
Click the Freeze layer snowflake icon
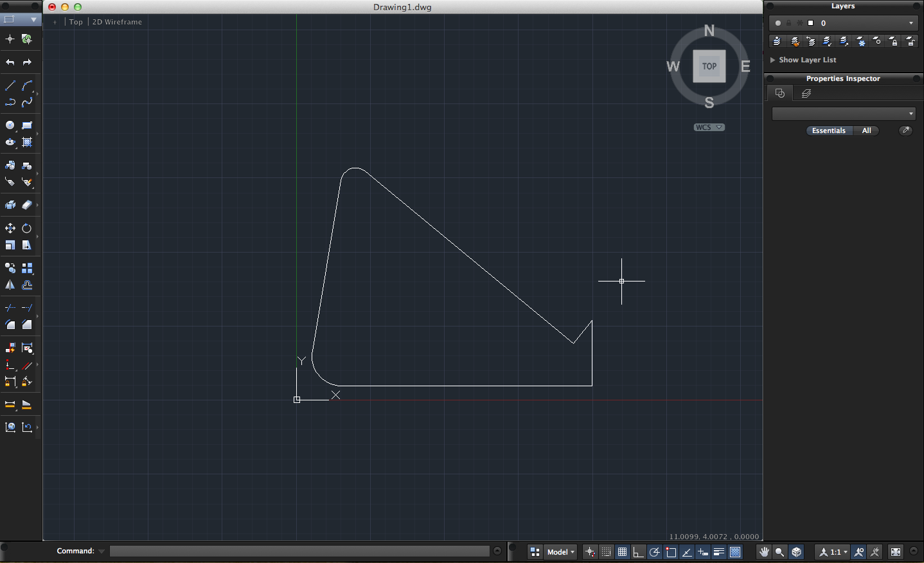[861, 41]
